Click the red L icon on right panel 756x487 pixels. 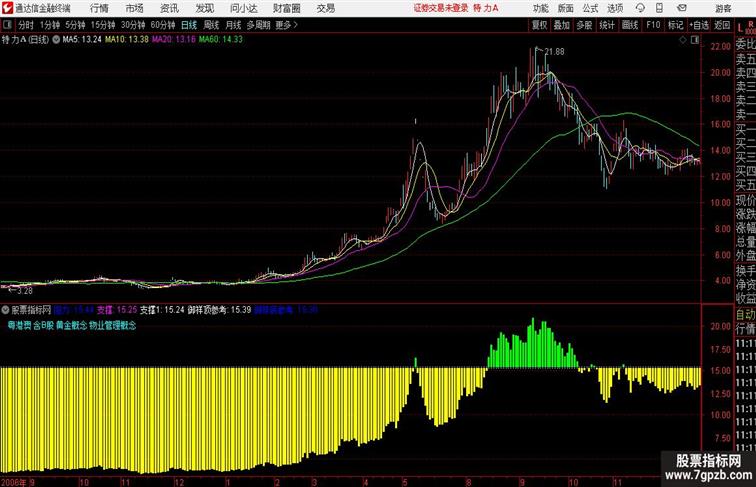pos(740,28)
